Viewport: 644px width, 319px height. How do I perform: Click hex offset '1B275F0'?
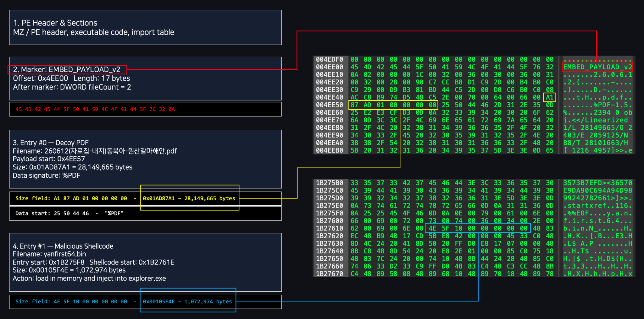[x=330, y=213]
